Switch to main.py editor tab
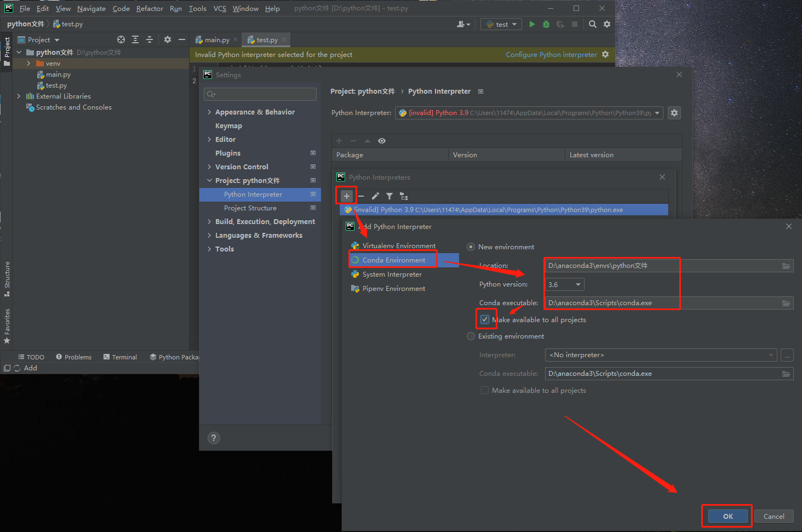The image size is (802, 532). 217,40
